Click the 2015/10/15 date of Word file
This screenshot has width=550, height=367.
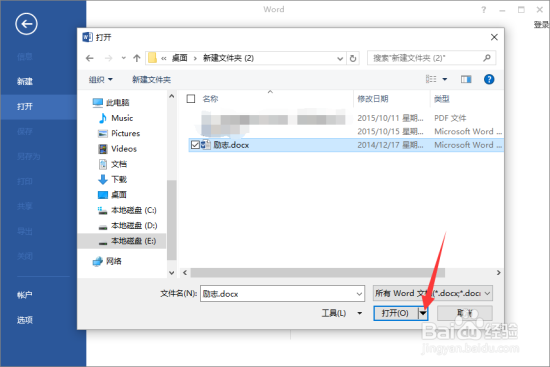point(390,131)
